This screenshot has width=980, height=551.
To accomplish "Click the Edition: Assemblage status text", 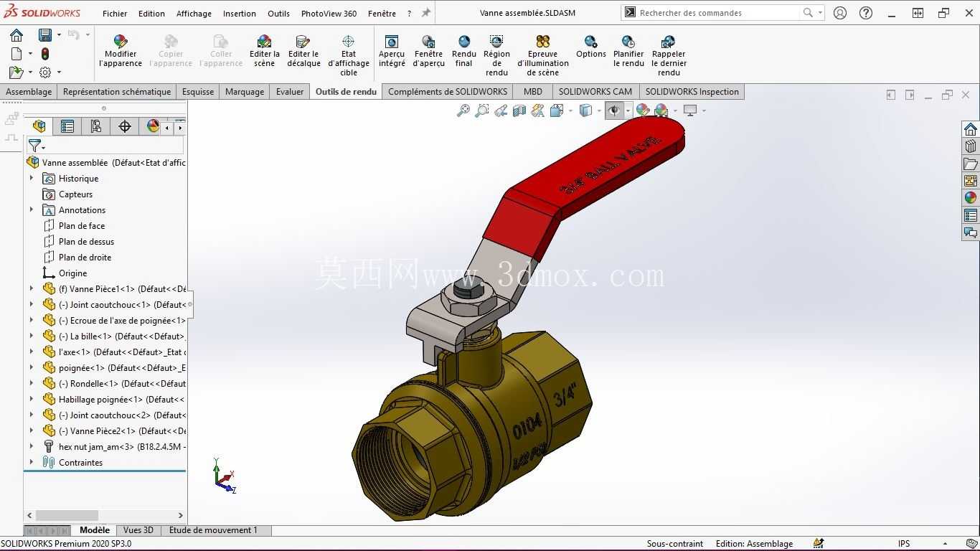I will tap(754, 544).
